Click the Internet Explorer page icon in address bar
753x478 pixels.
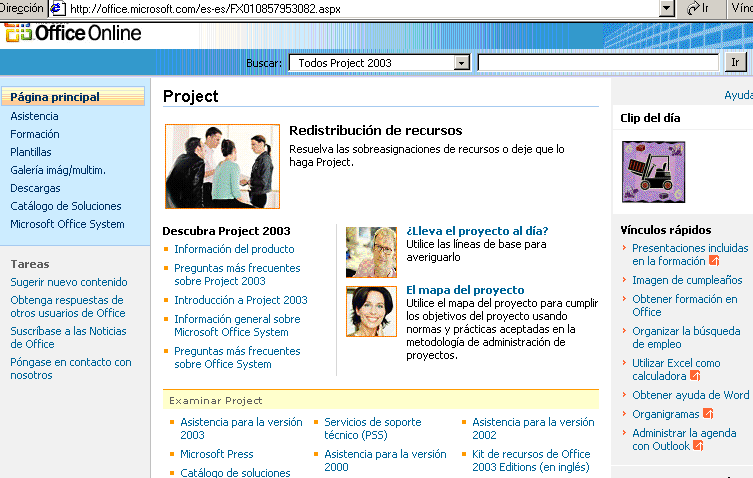58,8
